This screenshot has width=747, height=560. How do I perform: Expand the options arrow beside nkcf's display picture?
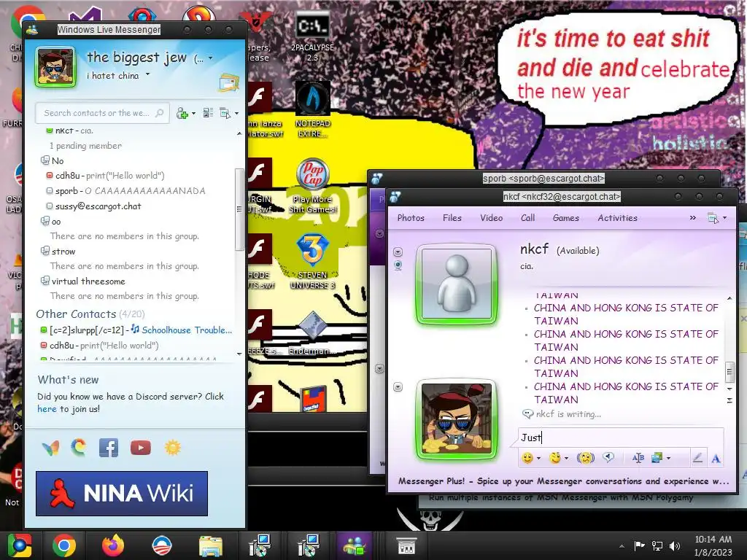pyautogui.click(x=398, y=252)
